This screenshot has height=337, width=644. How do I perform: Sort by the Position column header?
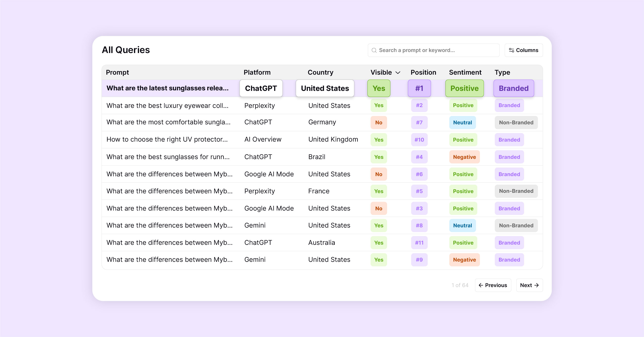tap(423, 72)
